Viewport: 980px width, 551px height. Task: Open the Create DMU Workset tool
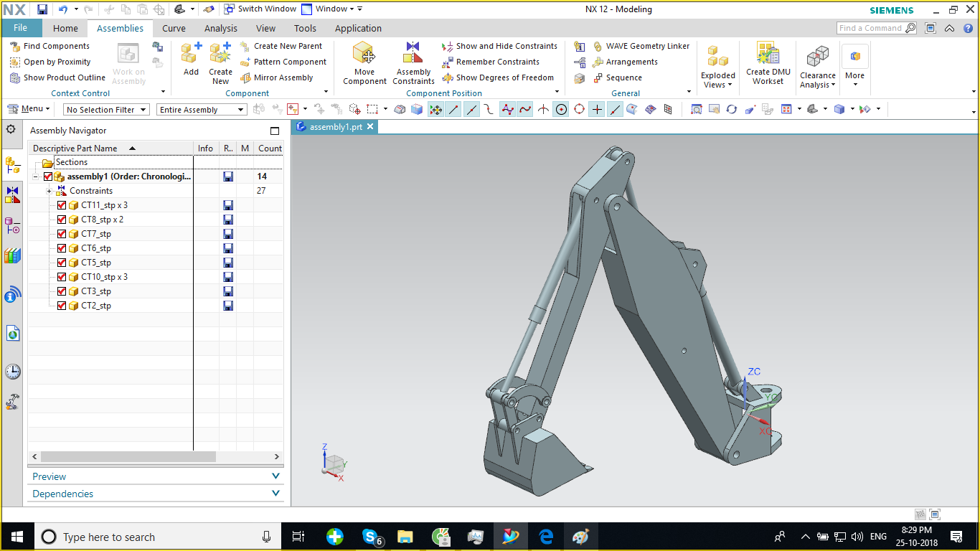point(768,55)
